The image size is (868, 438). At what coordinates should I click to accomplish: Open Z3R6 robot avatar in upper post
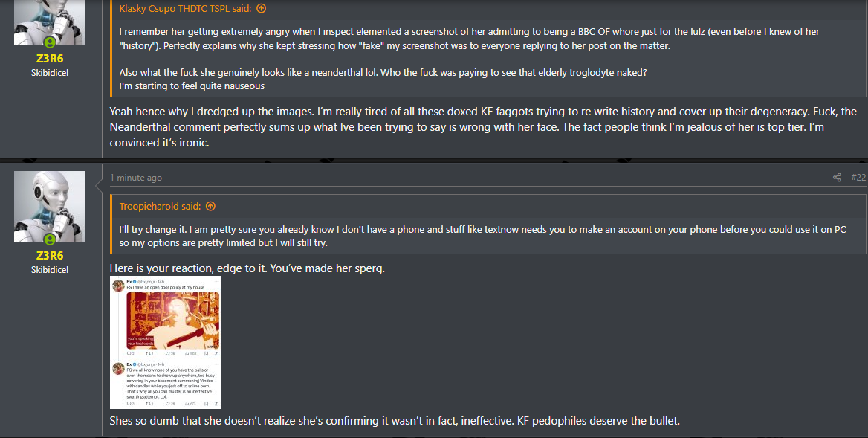pyautogui.click(x=50, y=22)
